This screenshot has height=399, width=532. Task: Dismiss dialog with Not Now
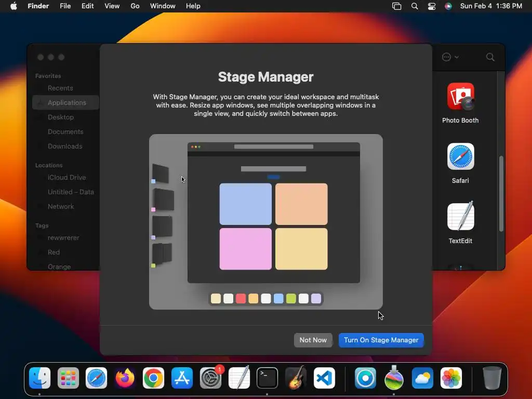point(313,340)
